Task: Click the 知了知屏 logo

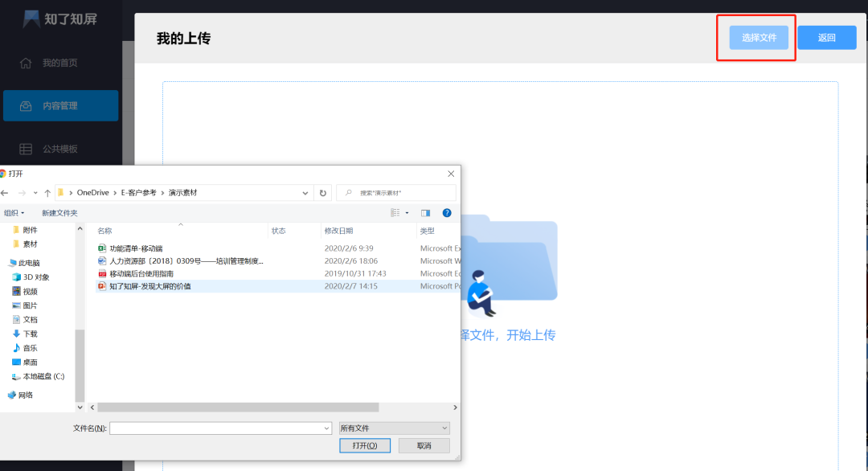Action: point(59,18)
